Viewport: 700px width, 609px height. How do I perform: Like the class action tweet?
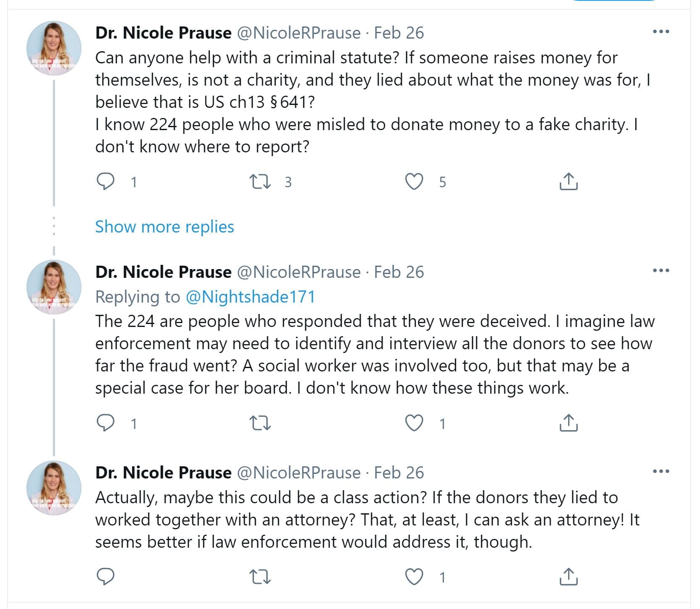point(414,577)
